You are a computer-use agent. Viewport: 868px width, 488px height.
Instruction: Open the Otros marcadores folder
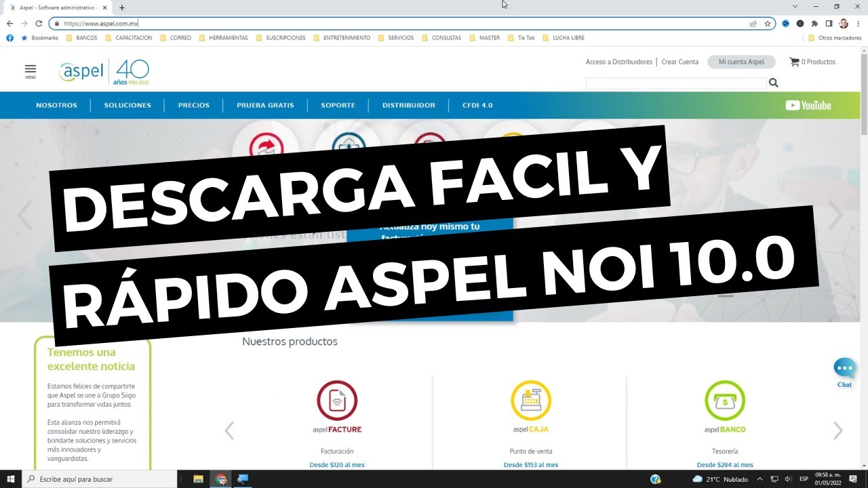835,38
